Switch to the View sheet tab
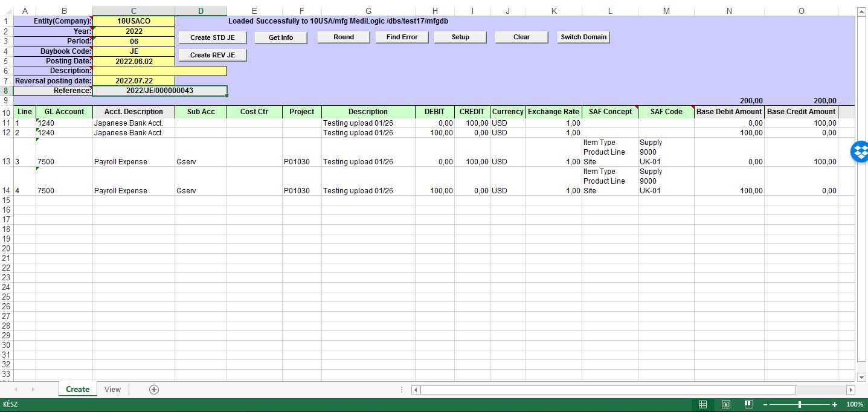Image resolution: width=868 pixels, height=412 pixels. tap(112, 390)
